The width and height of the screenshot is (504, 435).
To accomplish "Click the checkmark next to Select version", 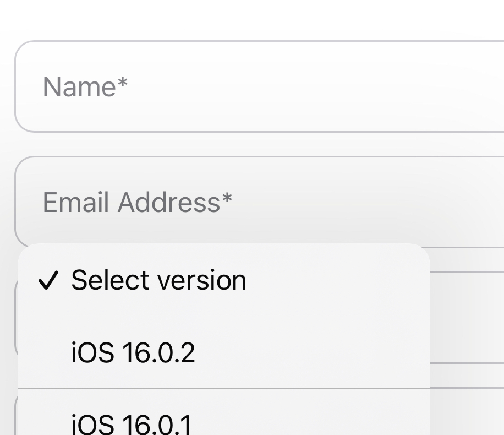I will (x=48, y=280).
